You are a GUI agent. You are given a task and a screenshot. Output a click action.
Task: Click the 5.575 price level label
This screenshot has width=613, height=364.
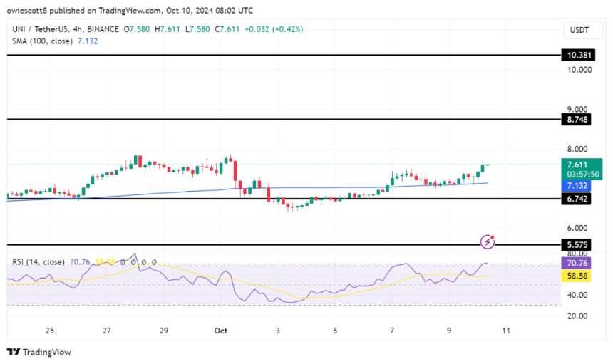577,245
